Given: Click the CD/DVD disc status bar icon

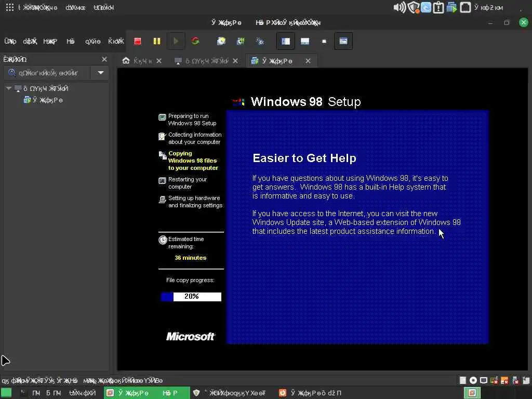Looking at the screenshot, I should point(473,380).
